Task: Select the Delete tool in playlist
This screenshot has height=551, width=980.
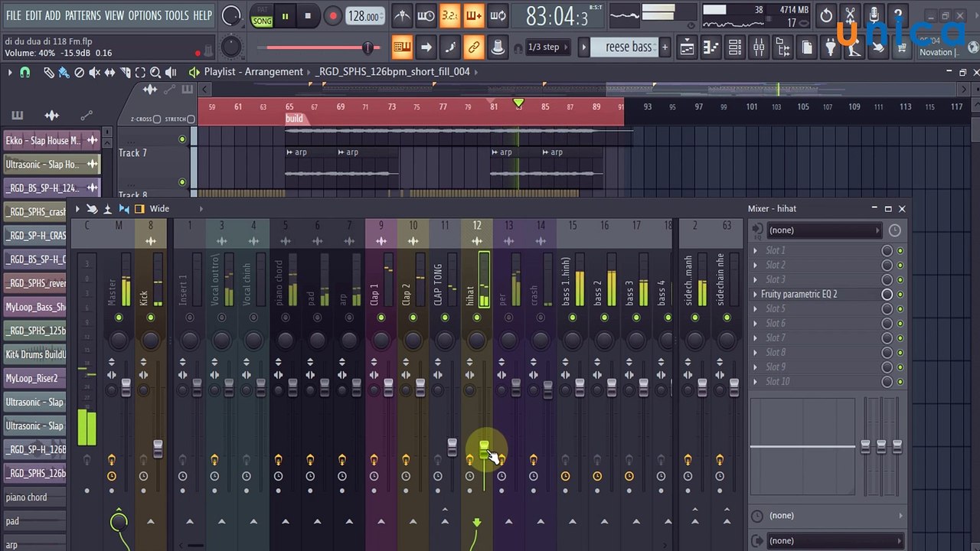Action: [x=79, y=72]
